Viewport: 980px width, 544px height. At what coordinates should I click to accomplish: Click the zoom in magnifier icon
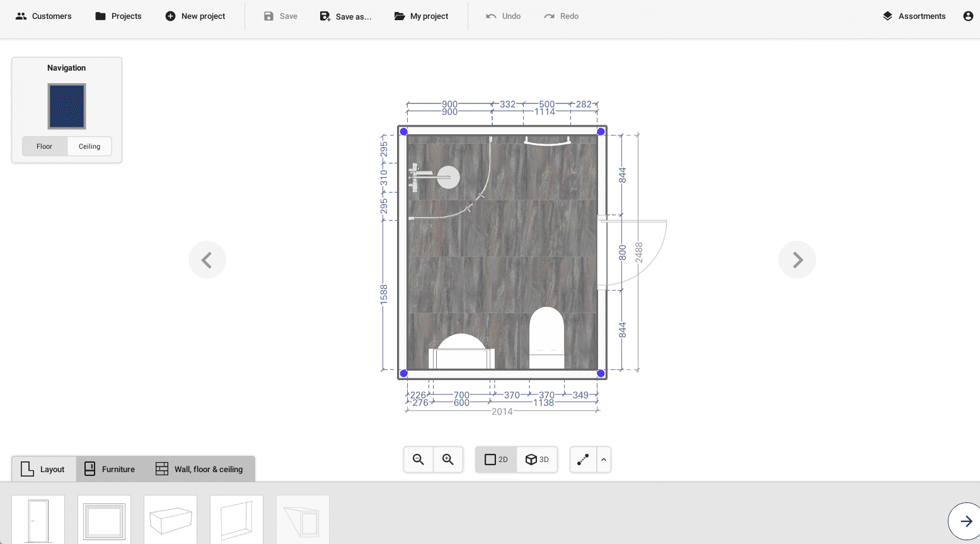[x=448, y=460]
